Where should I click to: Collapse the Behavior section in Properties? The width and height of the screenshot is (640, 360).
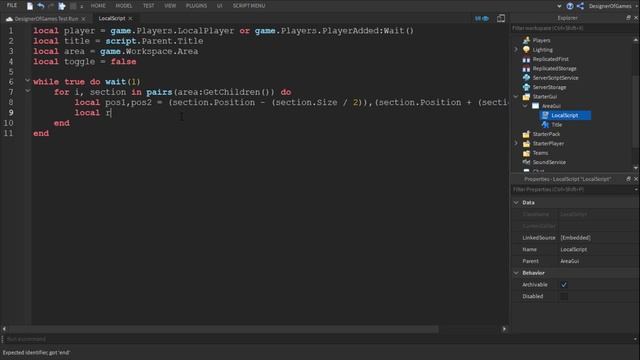(516, 273)
